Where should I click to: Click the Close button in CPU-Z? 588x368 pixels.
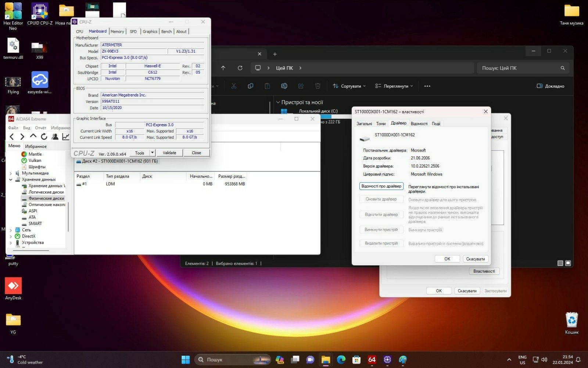(x=196, y=153)
